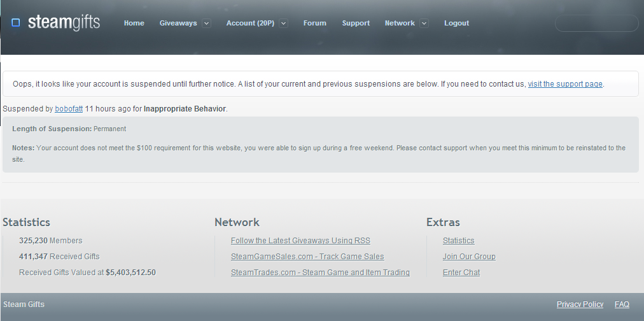Open Account (20P) menu item
The image size is (644, 321).
click(x=250, y=24)
